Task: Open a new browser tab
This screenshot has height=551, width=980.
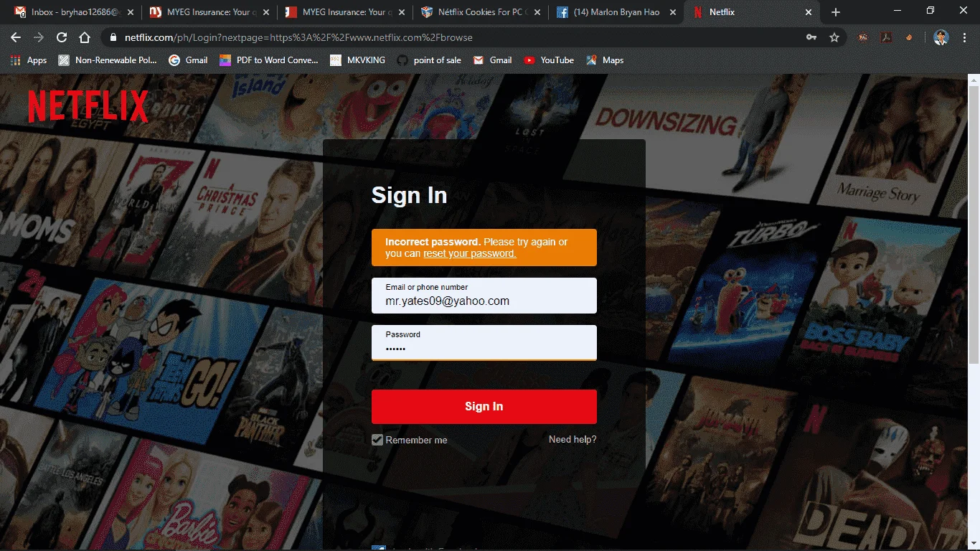Action: click(836, 12)
